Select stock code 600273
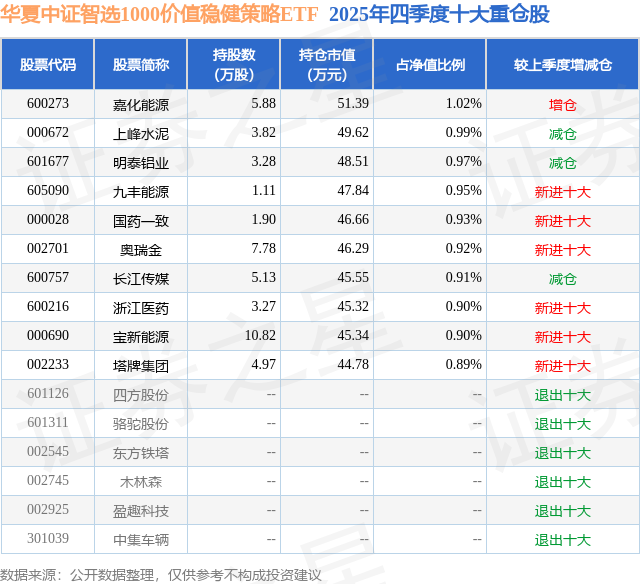This screenshot has width=640, height=584. pos(48,104)
